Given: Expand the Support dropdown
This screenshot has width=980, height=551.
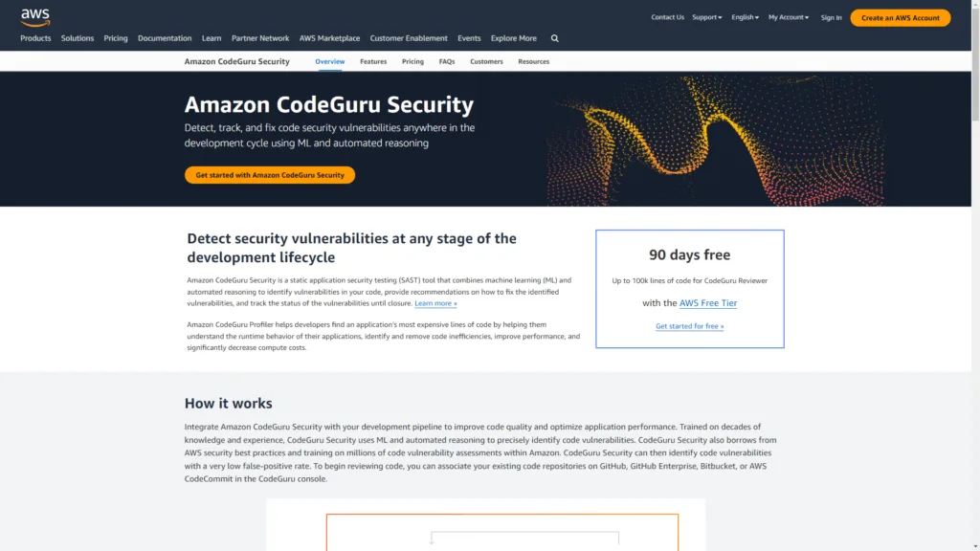Looking at the screenshot, I should coord(707,17).
